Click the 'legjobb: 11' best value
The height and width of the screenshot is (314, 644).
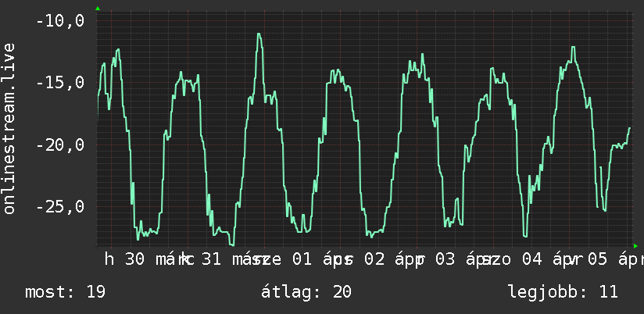pos(563,292)
